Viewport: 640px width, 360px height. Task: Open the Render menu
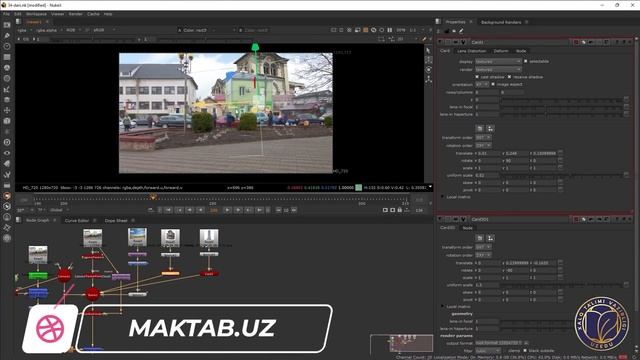click(76, 14)
